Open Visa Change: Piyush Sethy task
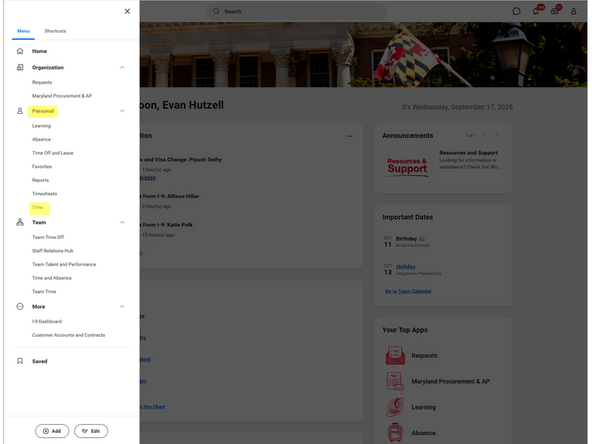Screen dimensions: 592x444 tap(181, 160)
